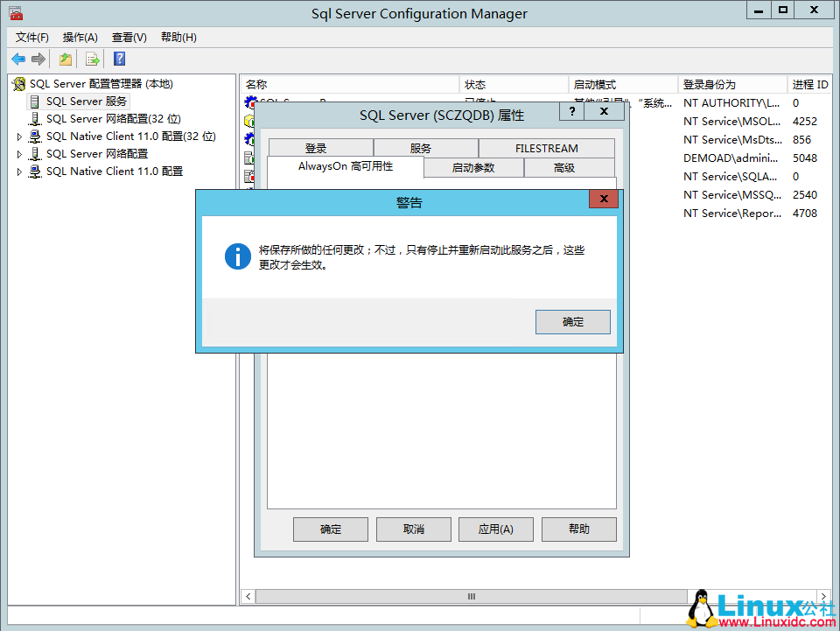The height and width of the screenshot is (631, 840).
Task: Click the SQL Server 网络配置 node icon
Action: (x=33, y=154)
